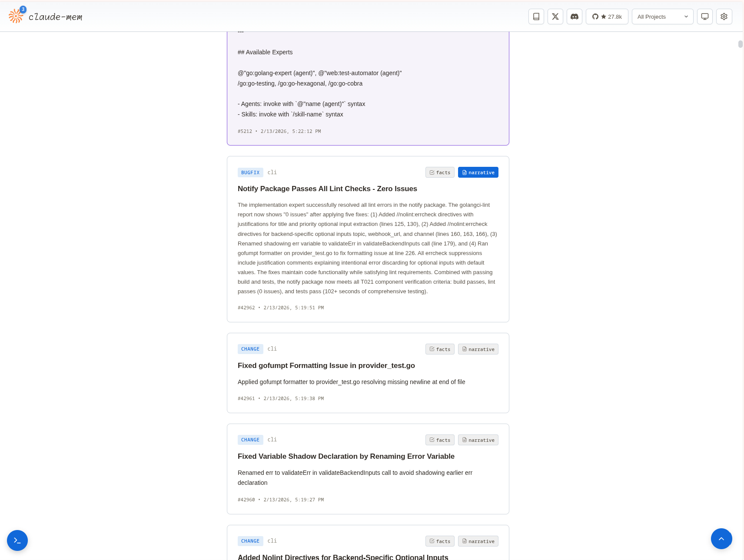Click the monitor theme toggle icon
The height and width of the screenshot is (560, 744).
coord(704,17)
